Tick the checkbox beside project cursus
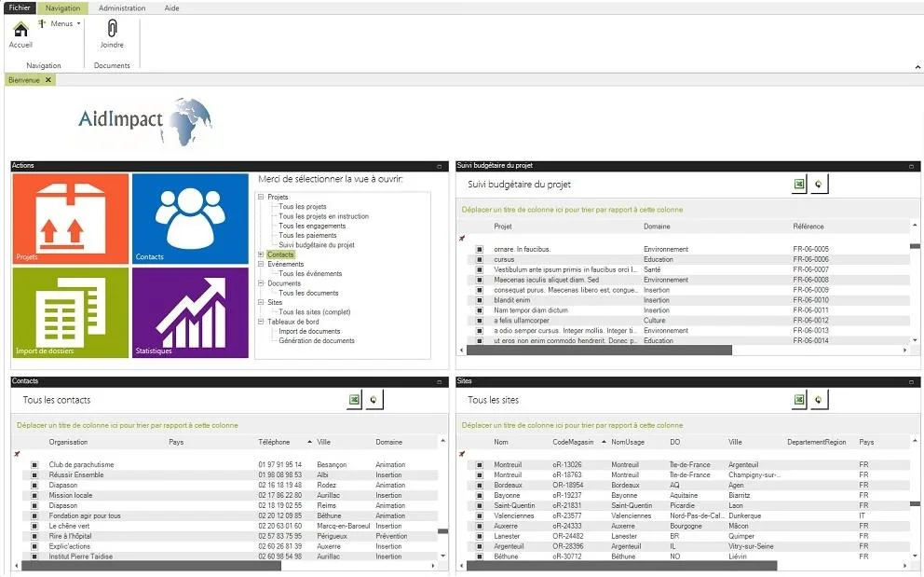Screen dimensions: 924x577 pyautogui.click(x=479, y=259)
